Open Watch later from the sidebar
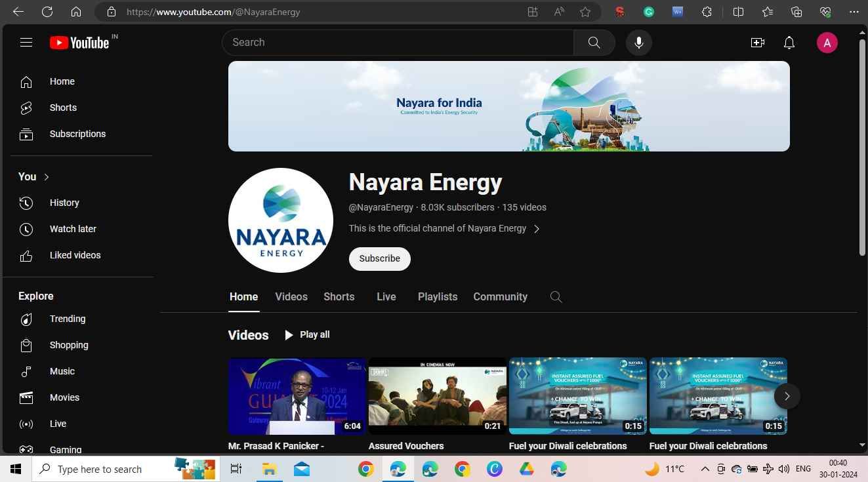Image resolution: width=868 pixels, height=482 pixels. click(x=73, y=228)
